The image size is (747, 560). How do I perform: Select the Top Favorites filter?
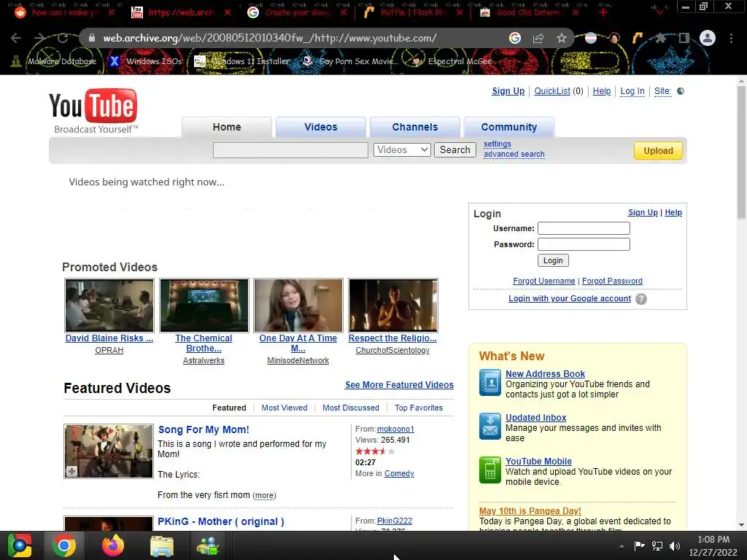point(419,408)
